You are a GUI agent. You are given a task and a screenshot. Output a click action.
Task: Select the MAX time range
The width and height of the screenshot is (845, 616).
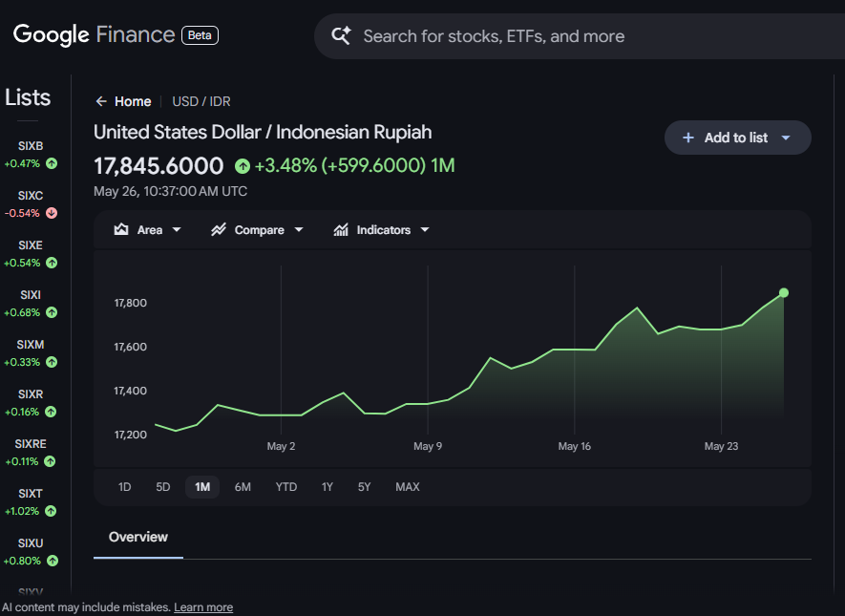408,487
